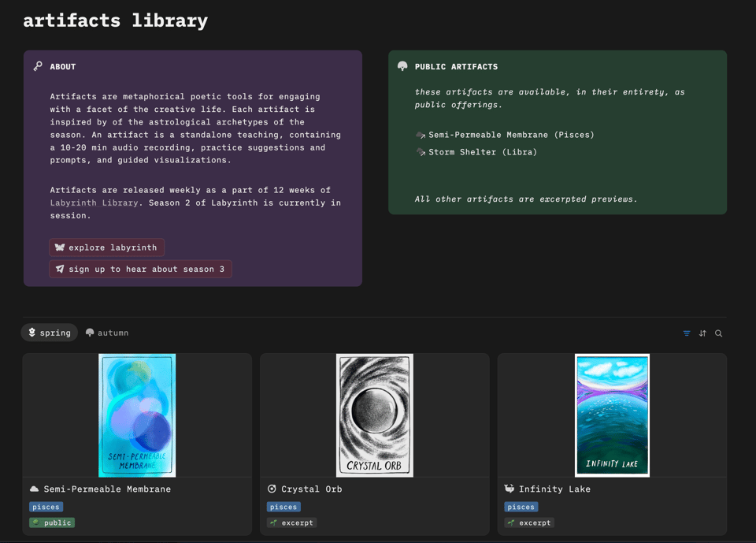Toggle the public badge on Semi-Permeable Membrane
Screen dimensions: 756x543
pos(51,523)
